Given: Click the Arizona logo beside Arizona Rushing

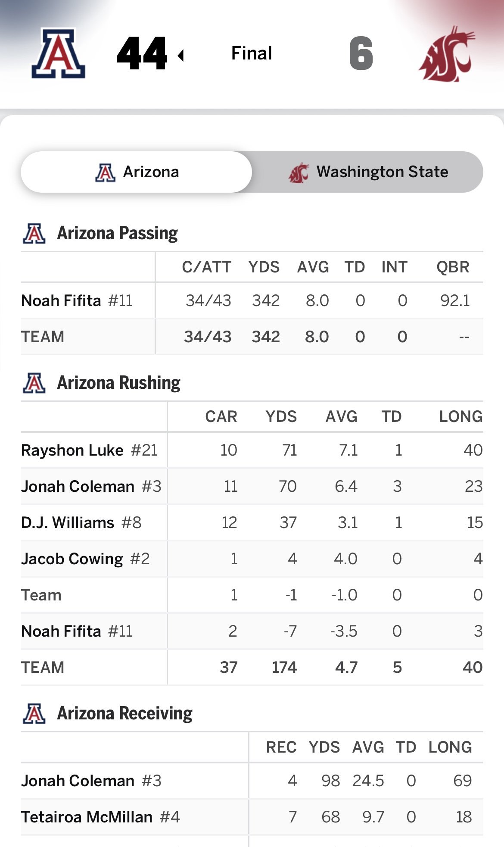Looking at the screenshot, I should pyautogui.click(x=34, y=383).
